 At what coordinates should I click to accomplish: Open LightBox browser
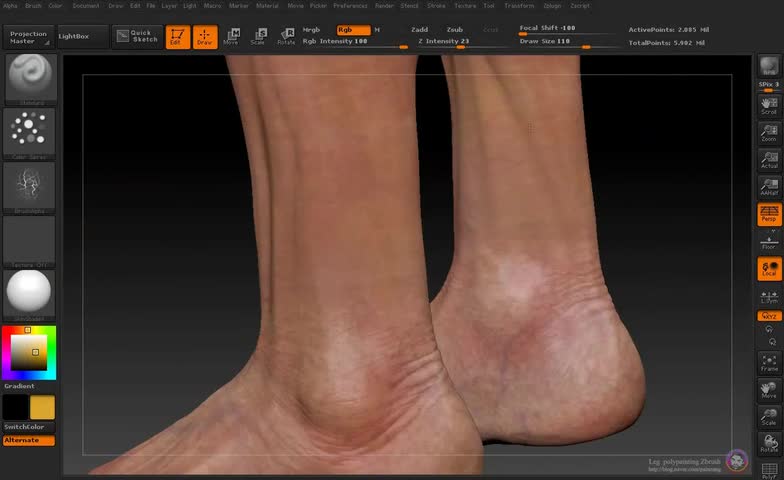click(x=82, y=36)
